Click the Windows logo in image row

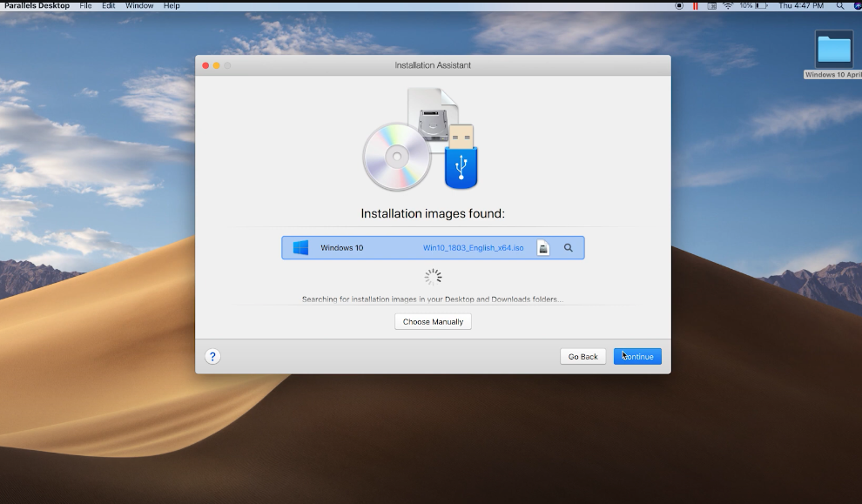coord(300,247)
